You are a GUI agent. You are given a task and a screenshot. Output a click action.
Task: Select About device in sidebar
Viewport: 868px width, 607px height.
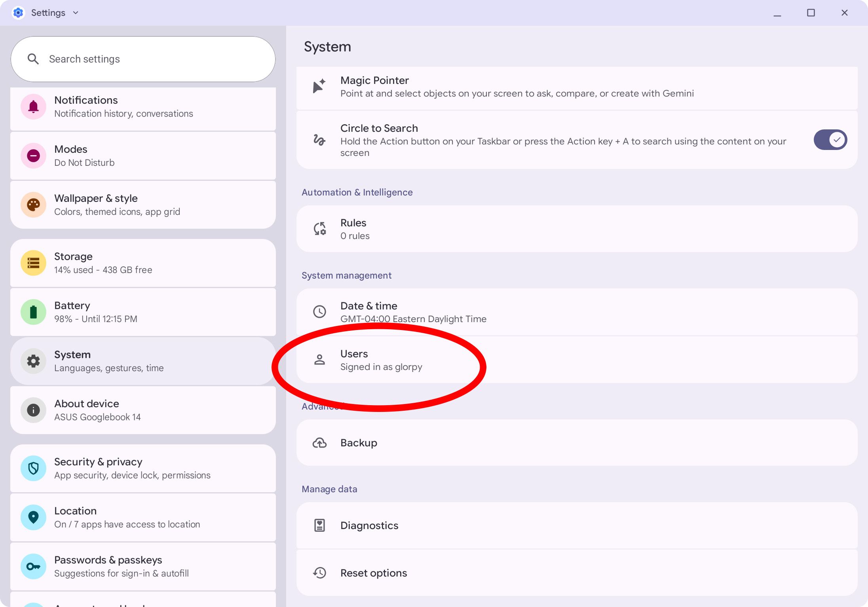(143, 410)
